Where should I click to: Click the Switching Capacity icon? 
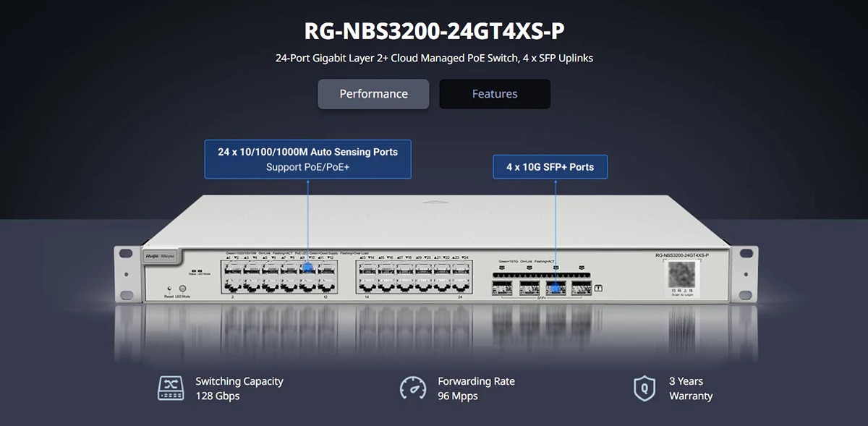coord(171,388)
